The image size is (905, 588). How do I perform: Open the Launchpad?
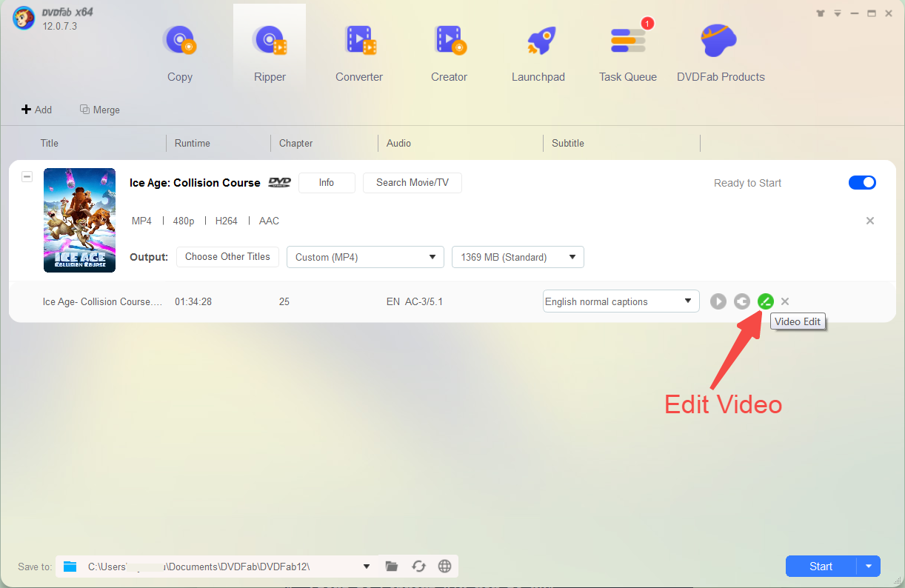click(x=538, y=53)
